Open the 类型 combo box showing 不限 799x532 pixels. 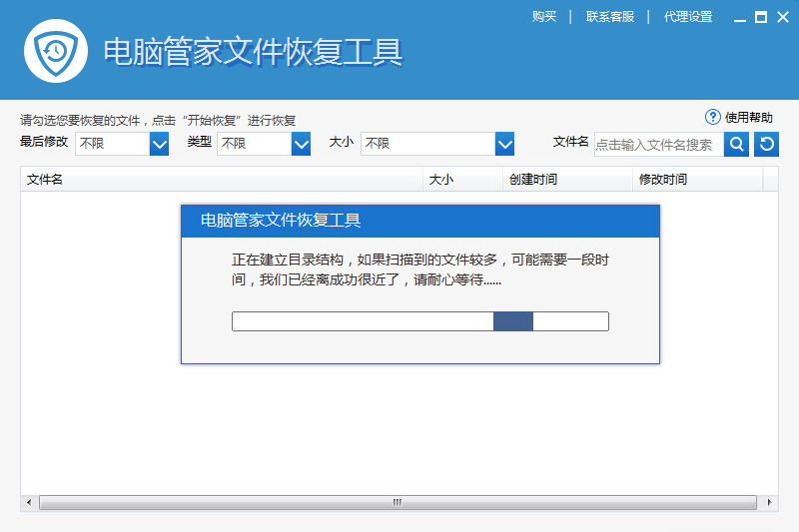[264, 144]
